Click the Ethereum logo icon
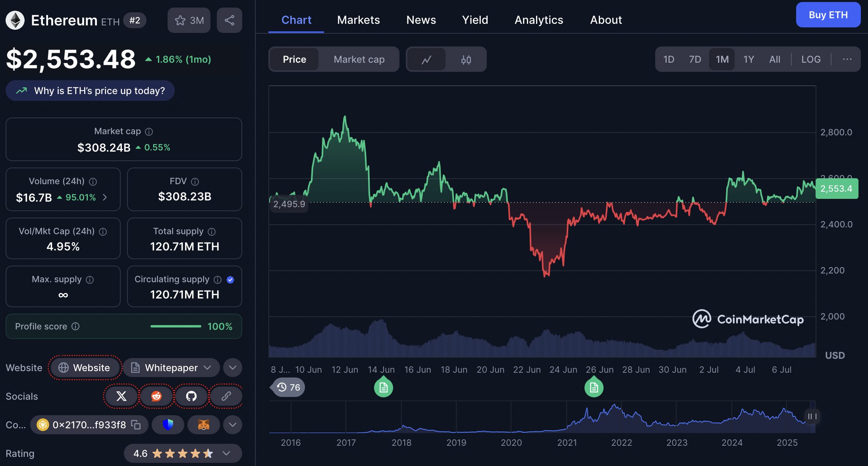Viewport: 868px width, 466px height. [15, 20]
